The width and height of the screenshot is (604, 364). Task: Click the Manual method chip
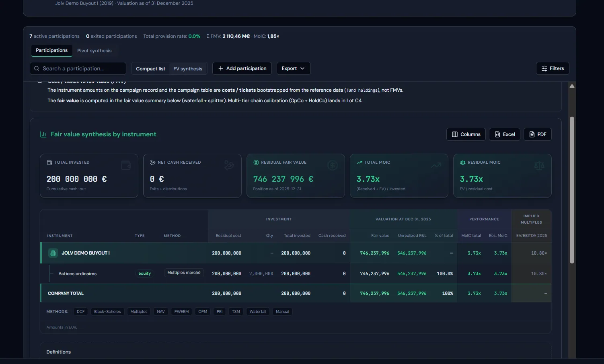[282, 312]
